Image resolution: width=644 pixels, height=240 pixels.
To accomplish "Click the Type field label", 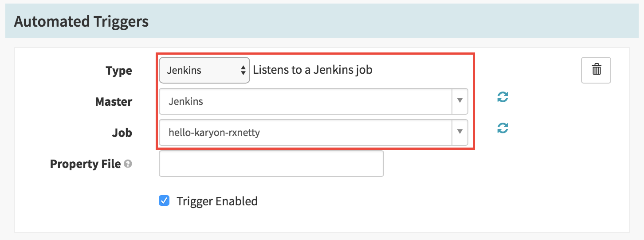I will (119, 71).
